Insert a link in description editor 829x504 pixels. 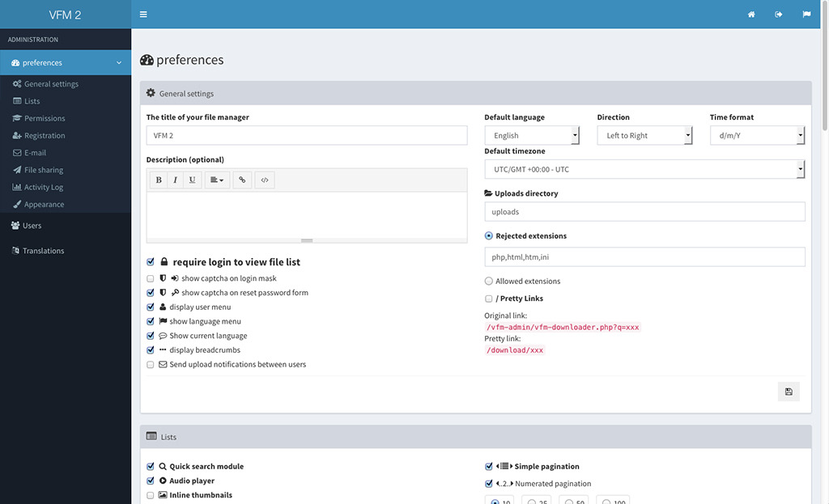pos(241,180)
